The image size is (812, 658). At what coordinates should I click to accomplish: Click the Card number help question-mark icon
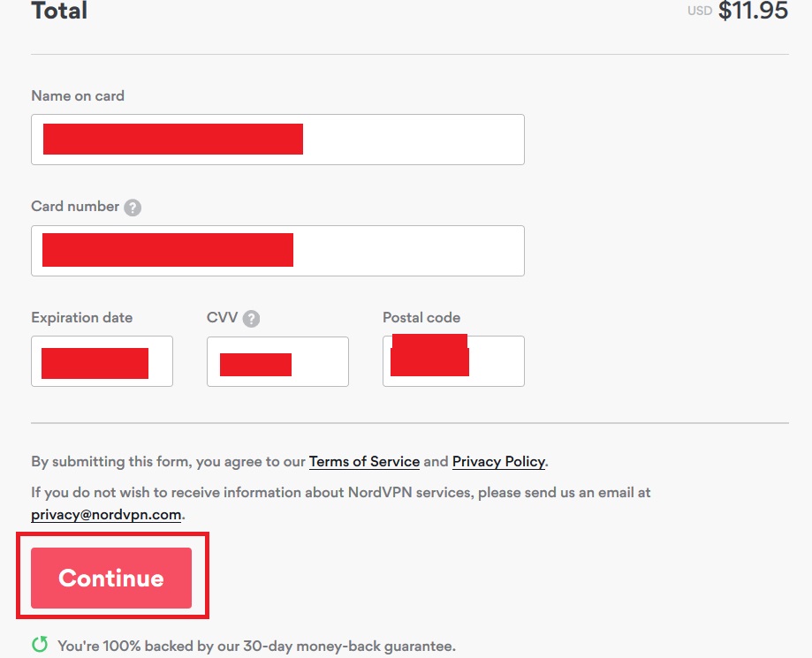pyautogui.click(x=133, y=208)
